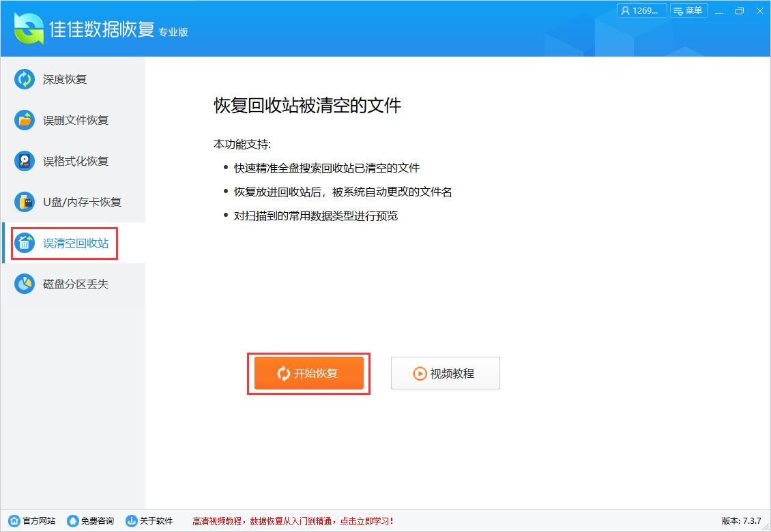Viewport: 771px width, 532px height.
Task: Click the bullet 对扫描到的常用数据类型进行预览
Action: tap(316, 216)
